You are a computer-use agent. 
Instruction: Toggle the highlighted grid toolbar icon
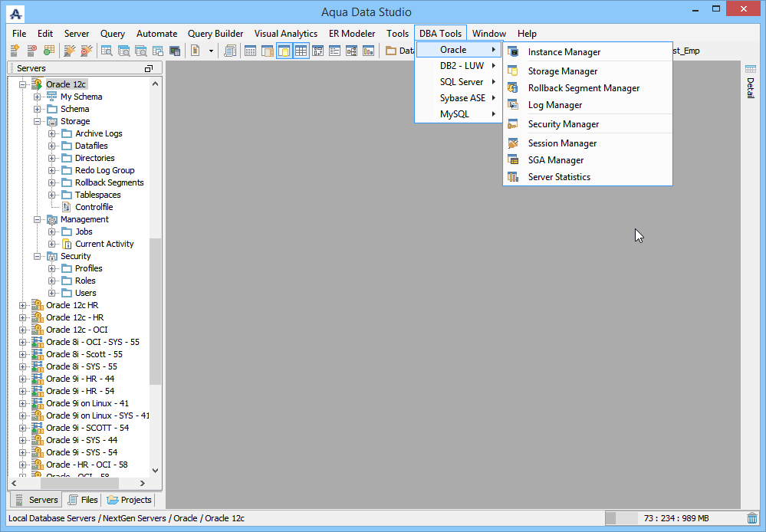pyautogui.click(x=301, y=51)
